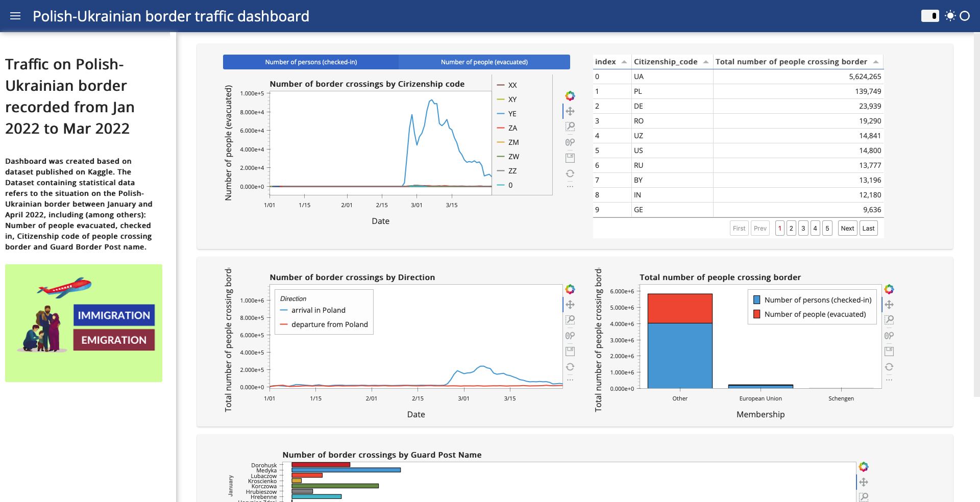
Task: Open the hamburger menu in the header
Action: 15,16
